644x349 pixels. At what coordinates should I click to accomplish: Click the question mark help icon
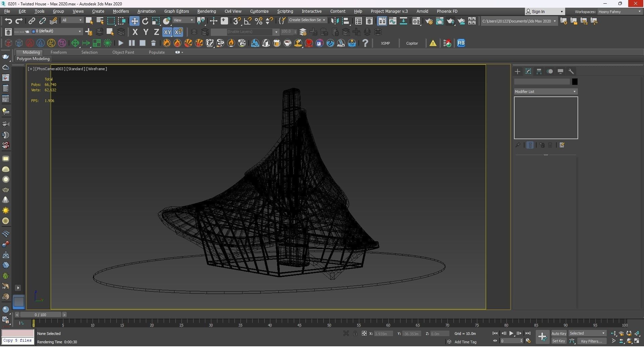[x=365, y=43]
